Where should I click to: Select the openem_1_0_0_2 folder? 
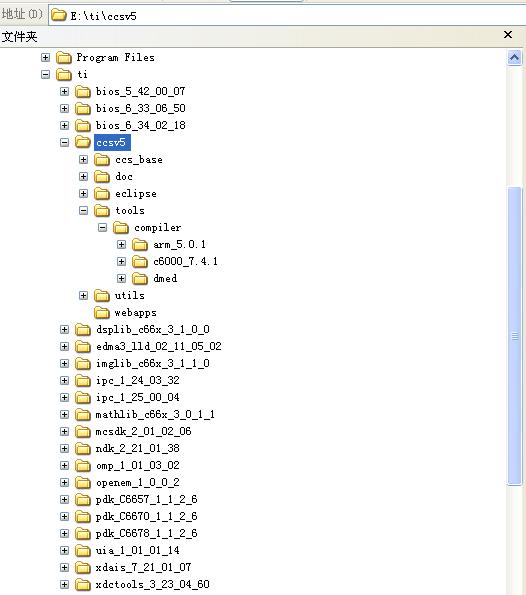(x=137, y=483)
